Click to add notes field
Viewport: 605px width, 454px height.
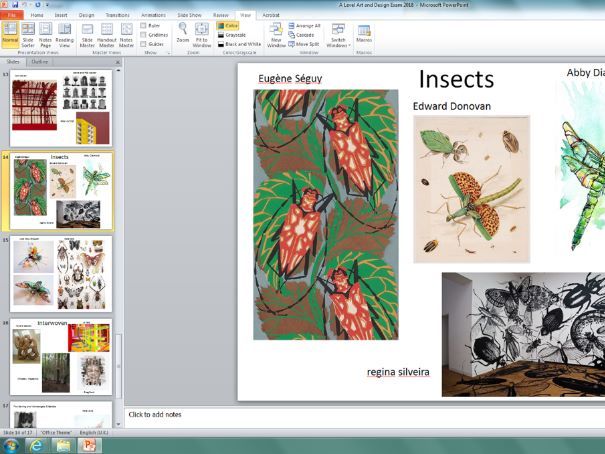click(365, 417)
